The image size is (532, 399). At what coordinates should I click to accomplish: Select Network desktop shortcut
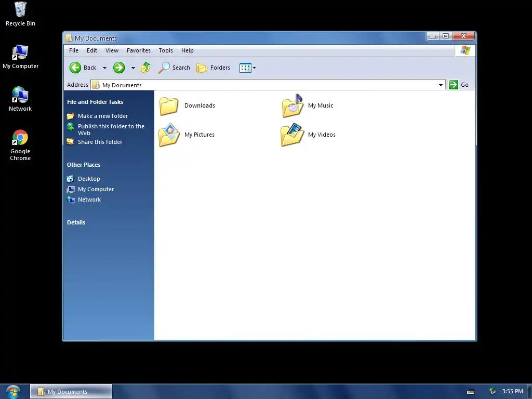coord(20,99)
